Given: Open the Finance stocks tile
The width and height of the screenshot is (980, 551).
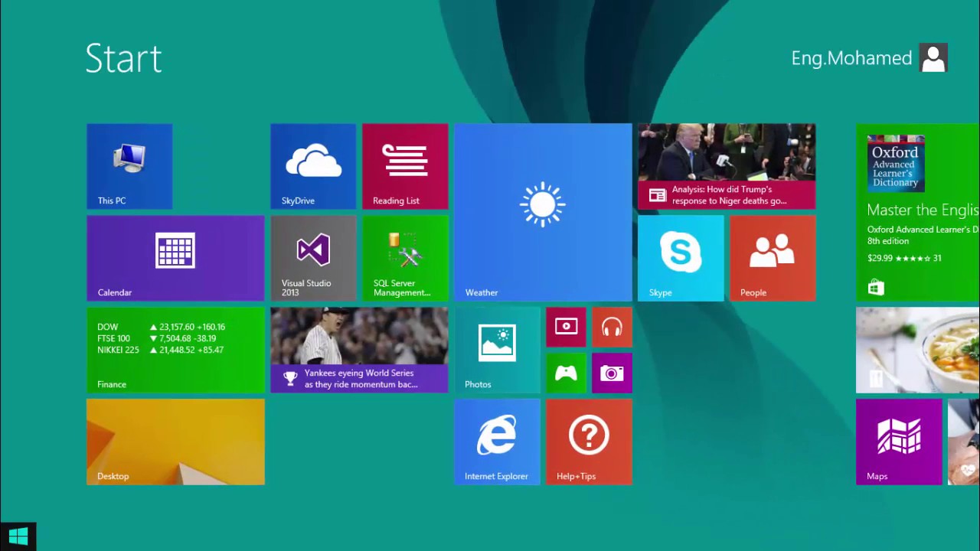Looking at the screenshot, I should pyautogui.click(x=175, y=350).
